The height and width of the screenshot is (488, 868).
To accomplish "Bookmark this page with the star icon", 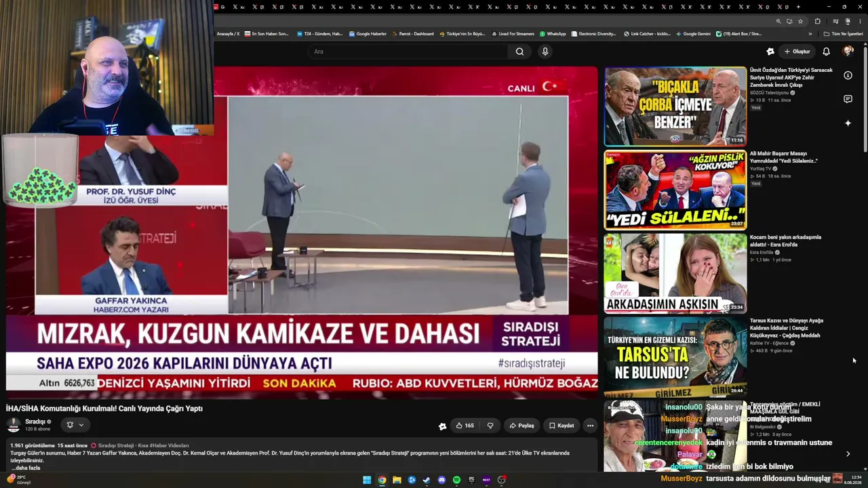I will coord(800,21).
